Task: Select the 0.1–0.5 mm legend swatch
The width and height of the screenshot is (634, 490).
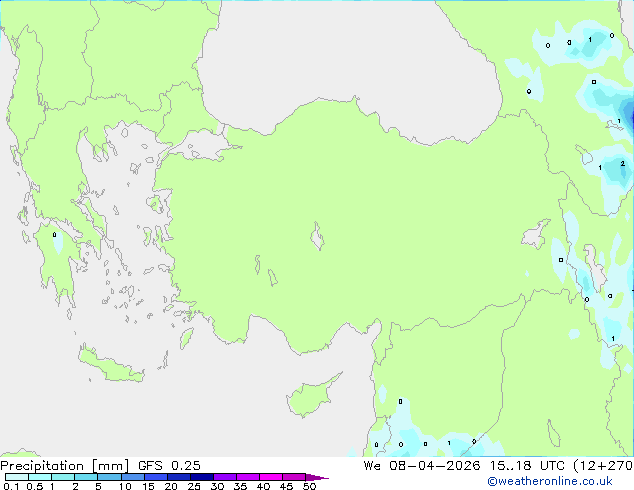Action: tap(17, 477)
